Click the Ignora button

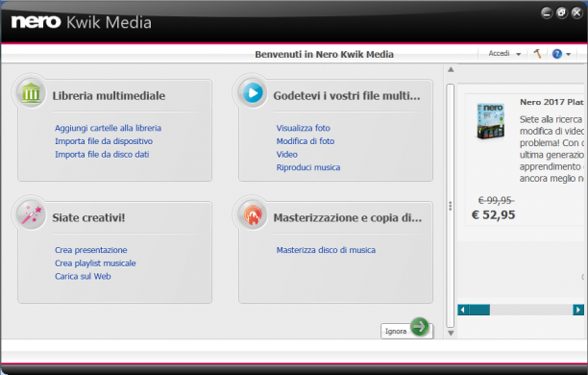tap(406, 331)
